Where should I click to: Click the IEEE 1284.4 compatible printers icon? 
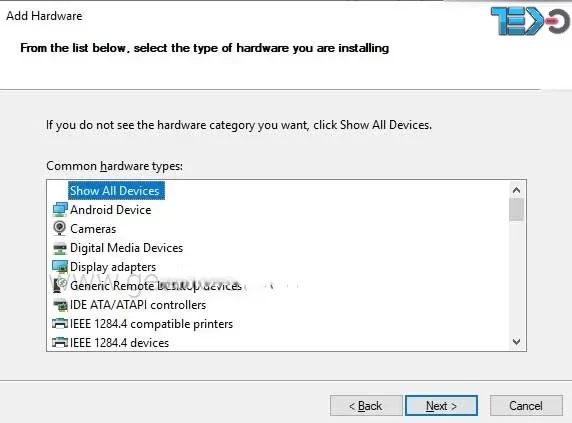[x=60, y=323]
